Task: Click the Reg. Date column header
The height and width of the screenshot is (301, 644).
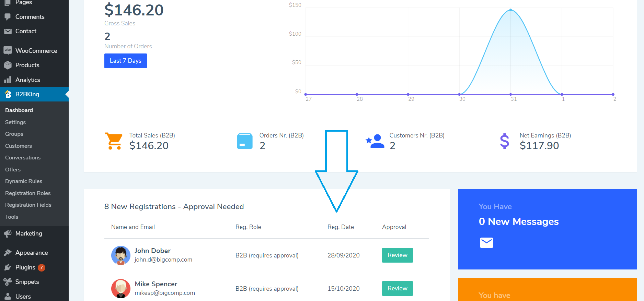Action: 341,227
